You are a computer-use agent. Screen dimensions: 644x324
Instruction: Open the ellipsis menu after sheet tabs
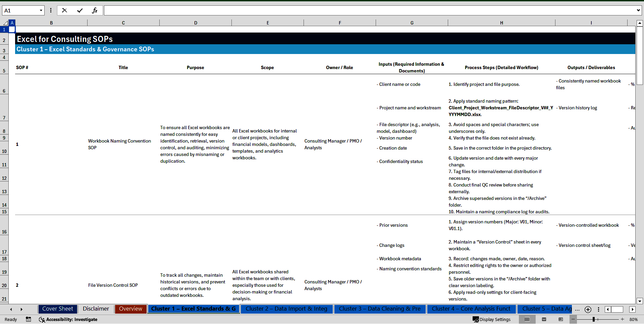pos(577,310)
